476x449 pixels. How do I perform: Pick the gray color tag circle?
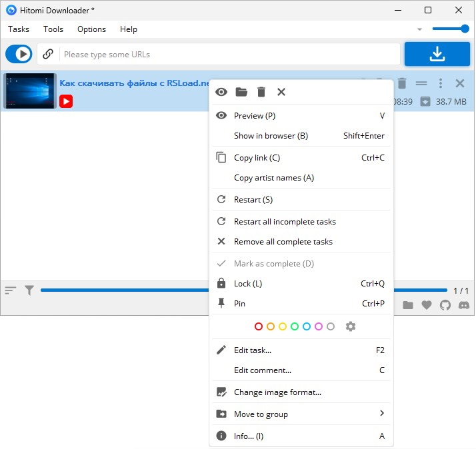[331, 326]
